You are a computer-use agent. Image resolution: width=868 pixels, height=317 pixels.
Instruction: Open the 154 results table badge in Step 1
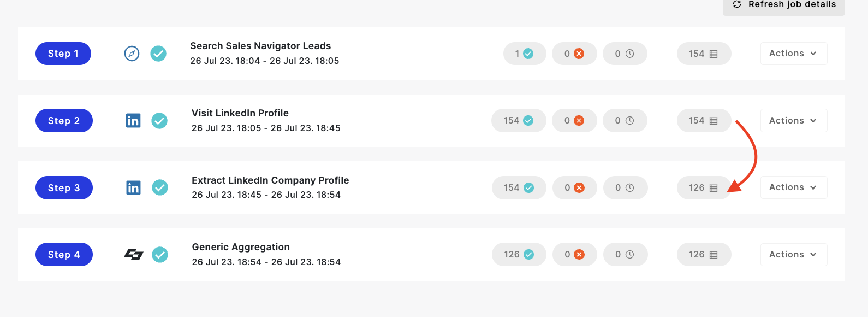704,54
